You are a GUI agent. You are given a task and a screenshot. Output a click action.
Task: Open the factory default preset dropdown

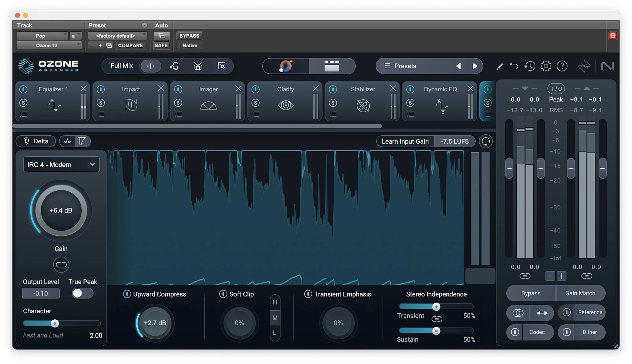coord(117,36)
